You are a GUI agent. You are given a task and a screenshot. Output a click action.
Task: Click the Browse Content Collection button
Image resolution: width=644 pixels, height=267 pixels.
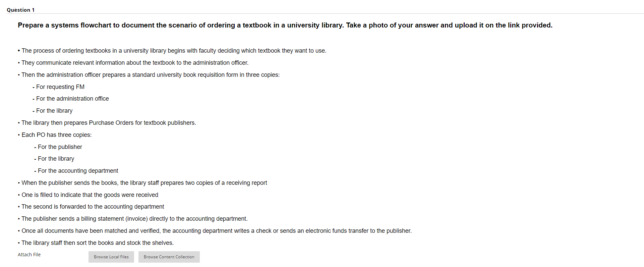[169, 257]
